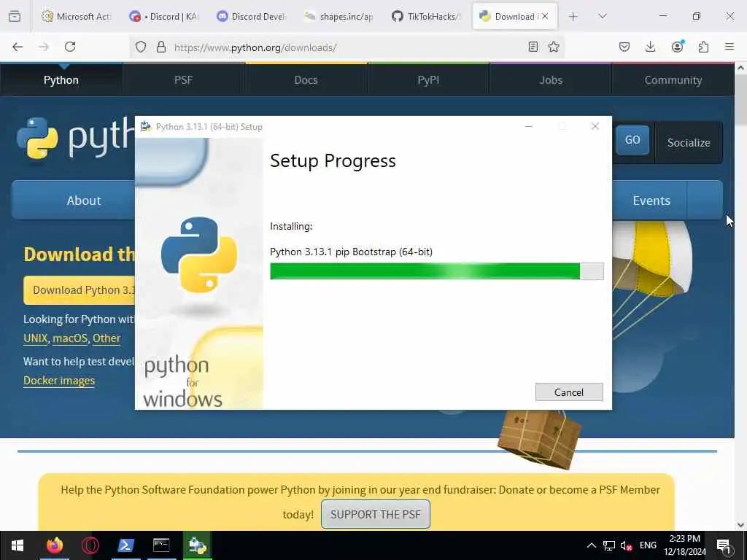Screen dimensions: 747x560
Task: Open the Firefox account icon
Action: click(x=677, y=46)
